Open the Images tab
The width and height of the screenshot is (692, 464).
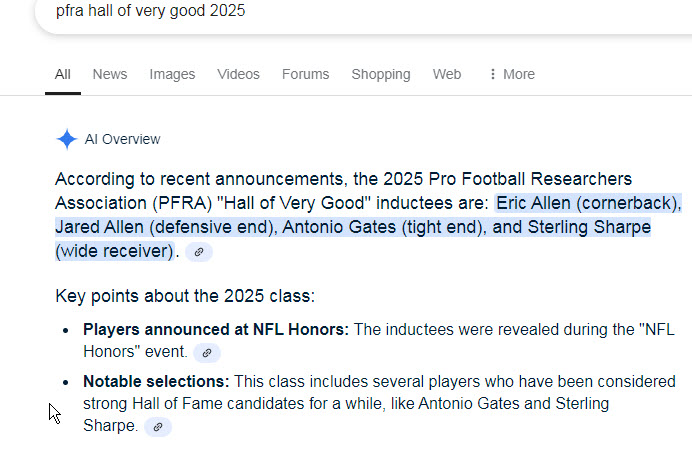(x=172, y=74)
